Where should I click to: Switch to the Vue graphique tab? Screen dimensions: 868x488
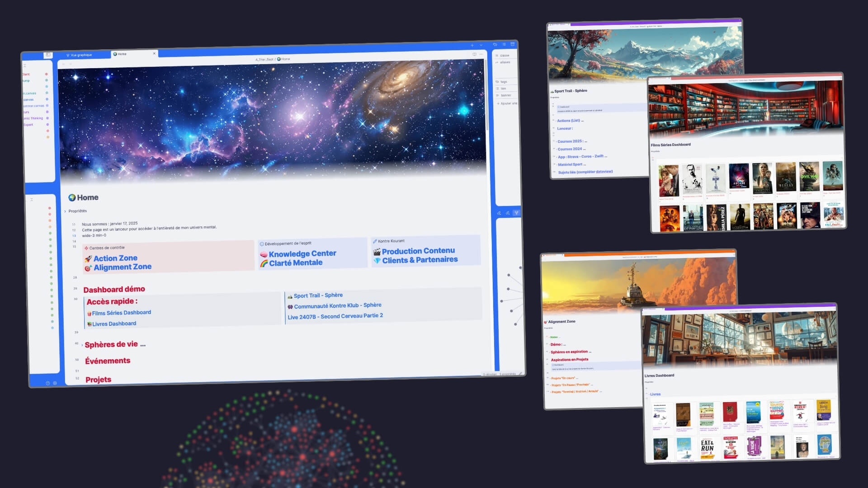[81, 55]
